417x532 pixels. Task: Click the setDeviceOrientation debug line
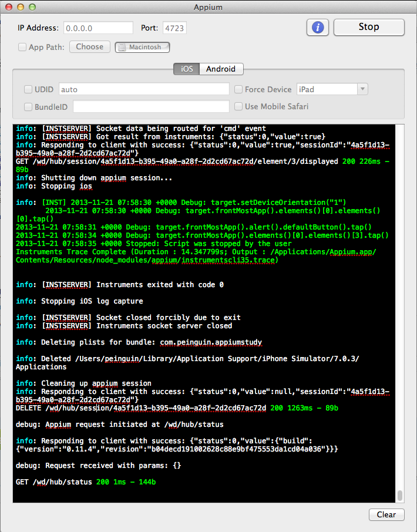pyautogui.click(x=181, y=203)
